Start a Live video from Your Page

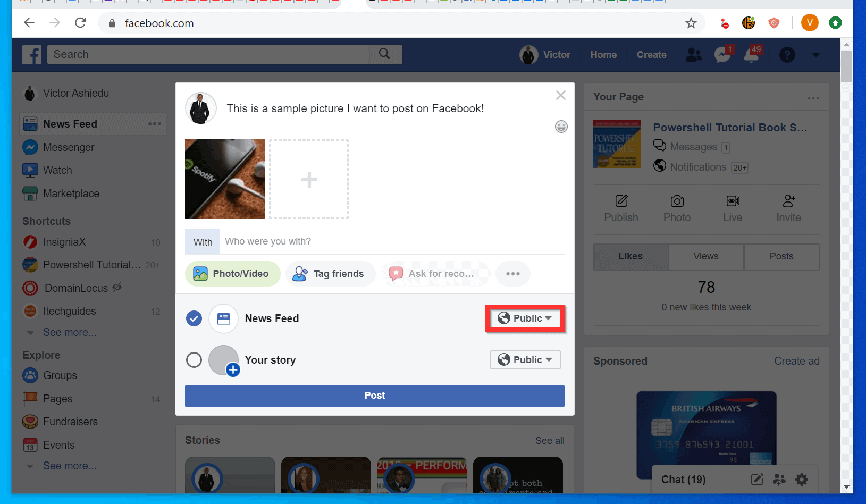732,207
